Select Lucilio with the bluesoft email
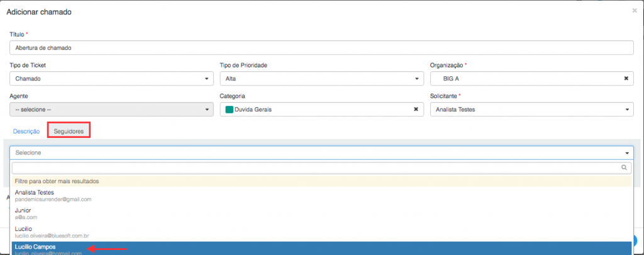This screenshot has width=644, height=255. 321,232
